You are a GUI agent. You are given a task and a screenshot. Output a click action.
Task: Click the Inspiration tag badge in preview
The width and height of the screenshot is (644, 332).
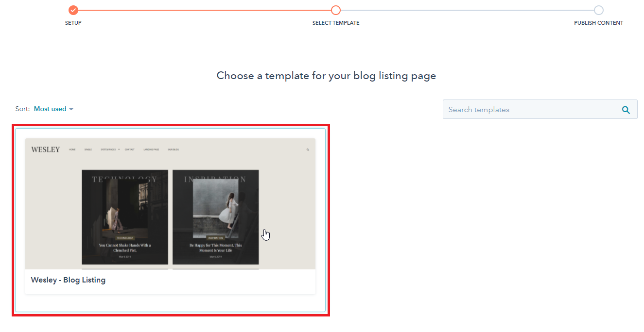216,238
